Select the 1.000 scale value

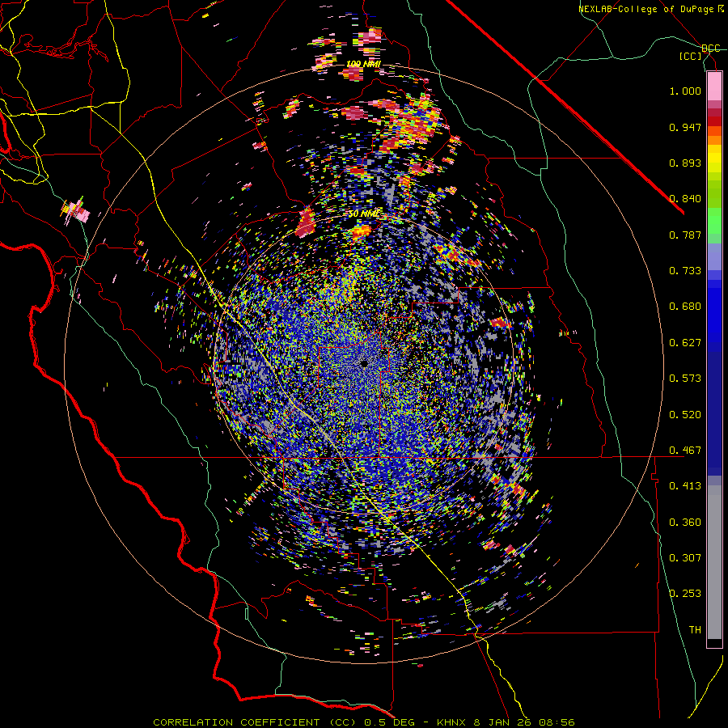[x=685, y=91]
